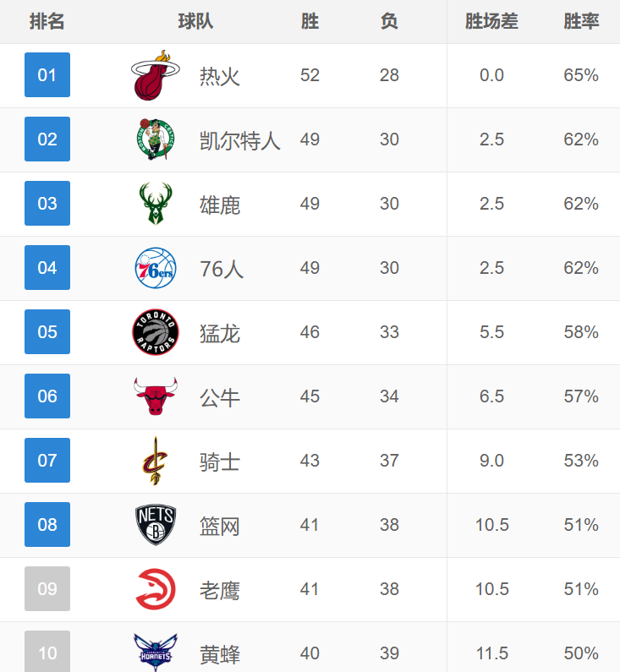The width and height of the screenshot is (620, 672).
Task: Click the 排名 column header
Action: [x=47, y=21]
